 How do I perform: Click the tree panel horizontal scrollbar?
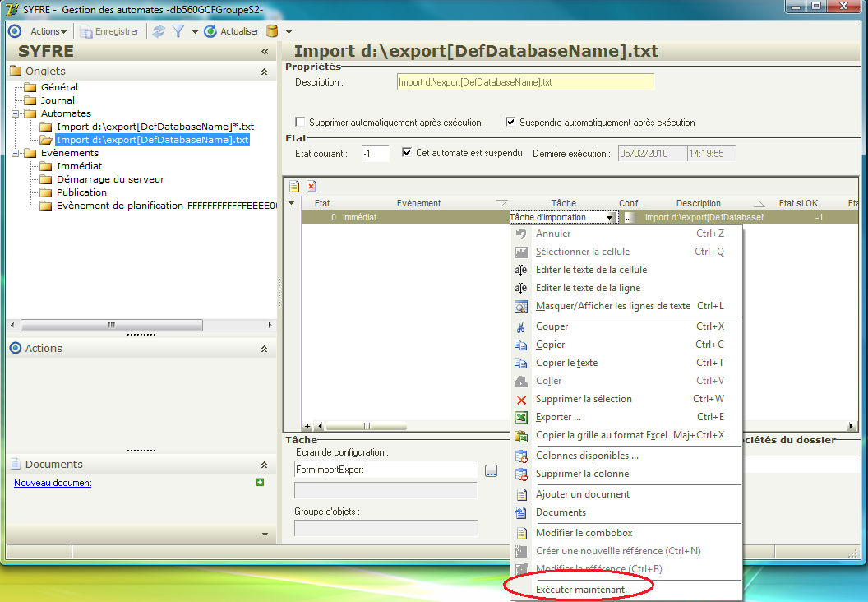coord(111,325)
